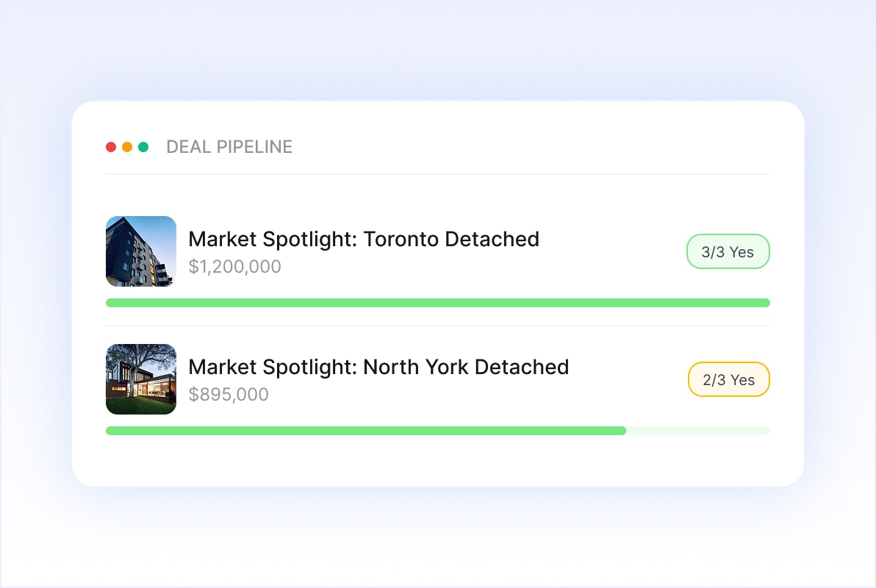Screen dimensions: 876x588
Task: Click the $1,200,000 price text
Action: click(x=234, y=266)
